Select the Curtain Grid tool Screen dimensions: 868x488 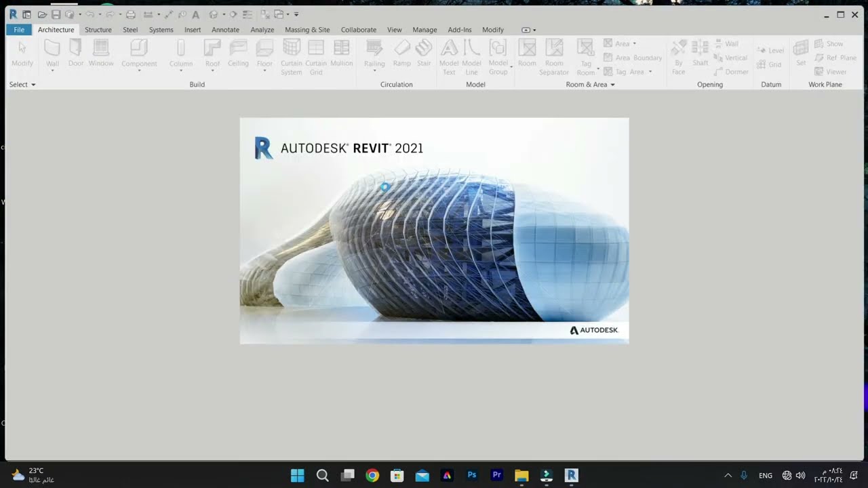[316, 57]
